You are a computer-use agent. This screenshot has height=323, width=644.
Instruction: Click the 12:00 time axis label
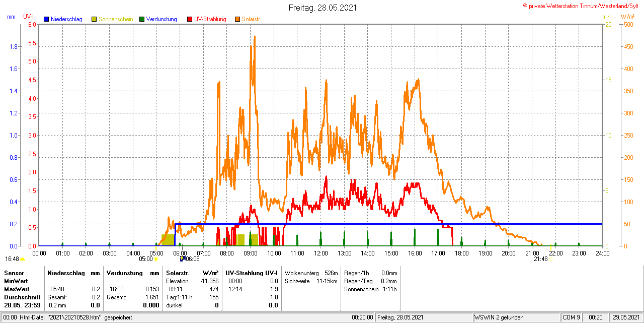click(x=321, y=253)
